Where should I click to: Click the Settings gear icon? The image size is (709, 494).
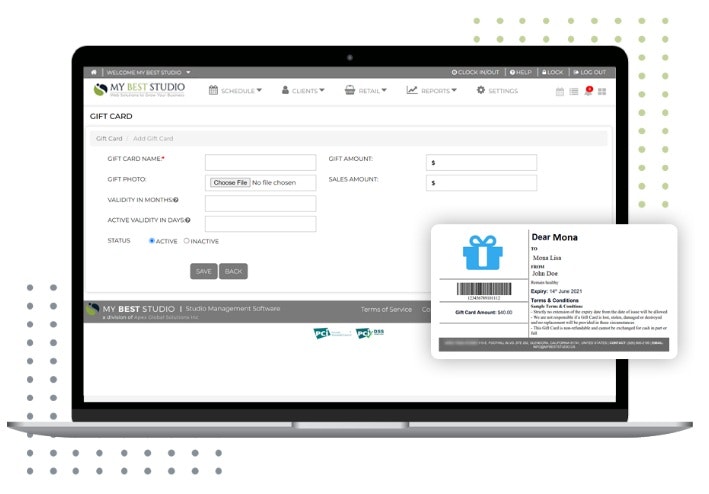pos(481,90)
